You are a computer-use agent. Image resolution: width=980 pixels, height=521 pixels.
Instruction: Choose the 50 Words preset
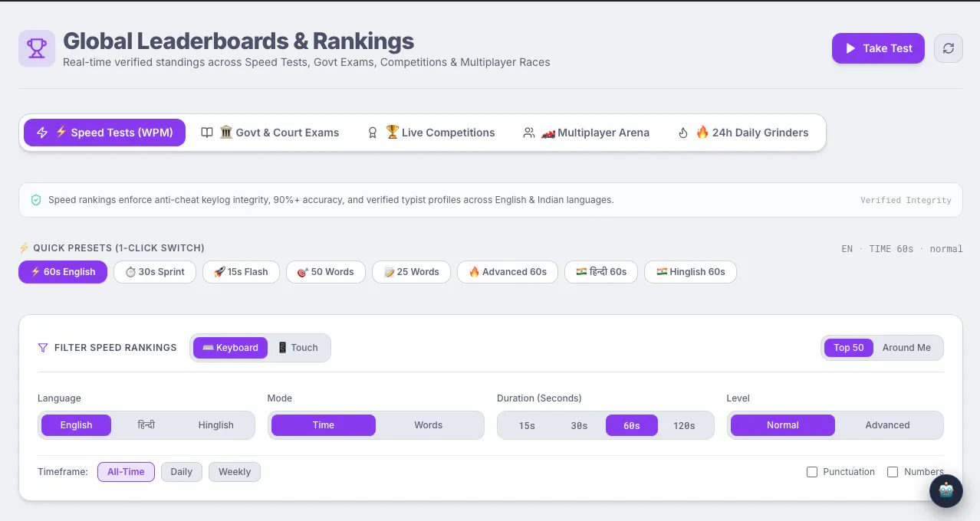[x=326, y=272]
